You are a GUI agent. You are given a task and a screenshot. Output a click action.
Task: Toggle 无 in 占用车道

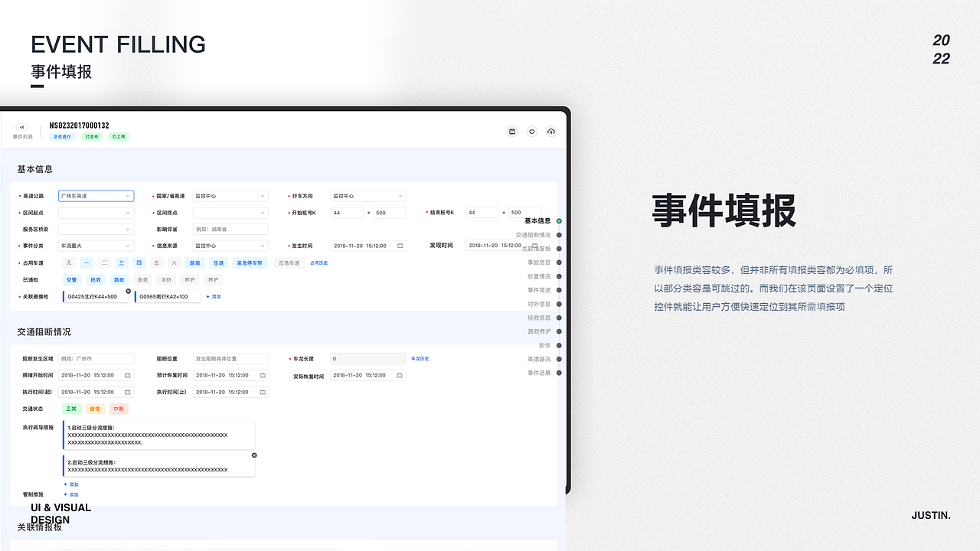[x=69, y=262]
